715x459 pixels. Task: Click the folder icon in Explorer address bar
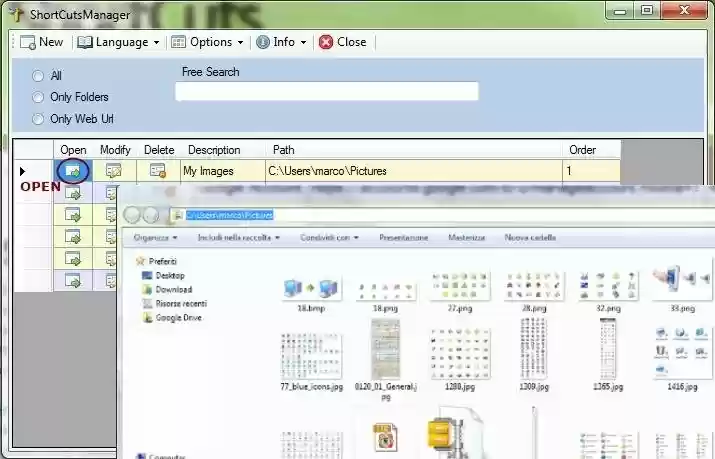(x=178, y=215)
